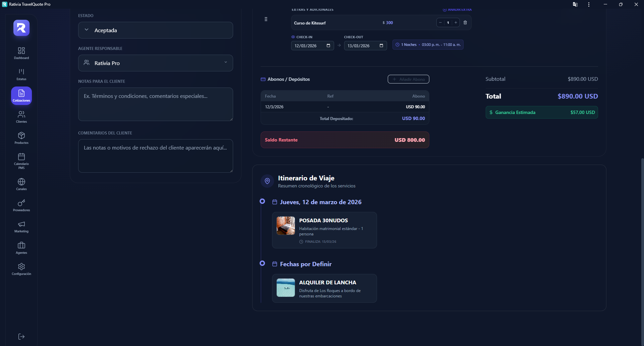Open Productos in the sidebar
Image resolution: width=644 pixels, height=346 pixels.
click(21, 138)
